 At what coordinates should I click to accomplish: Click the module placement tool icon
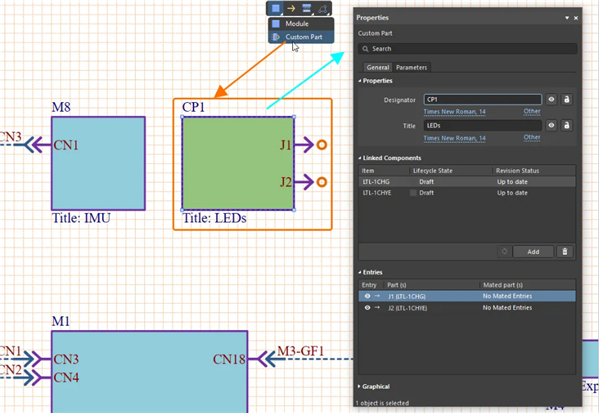(274, 8)
